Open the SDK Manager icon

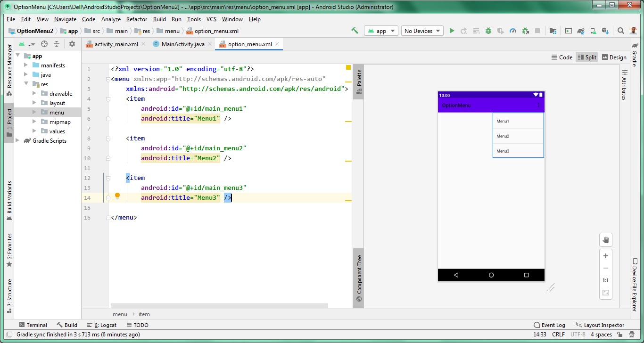click(x=606, y=30)
